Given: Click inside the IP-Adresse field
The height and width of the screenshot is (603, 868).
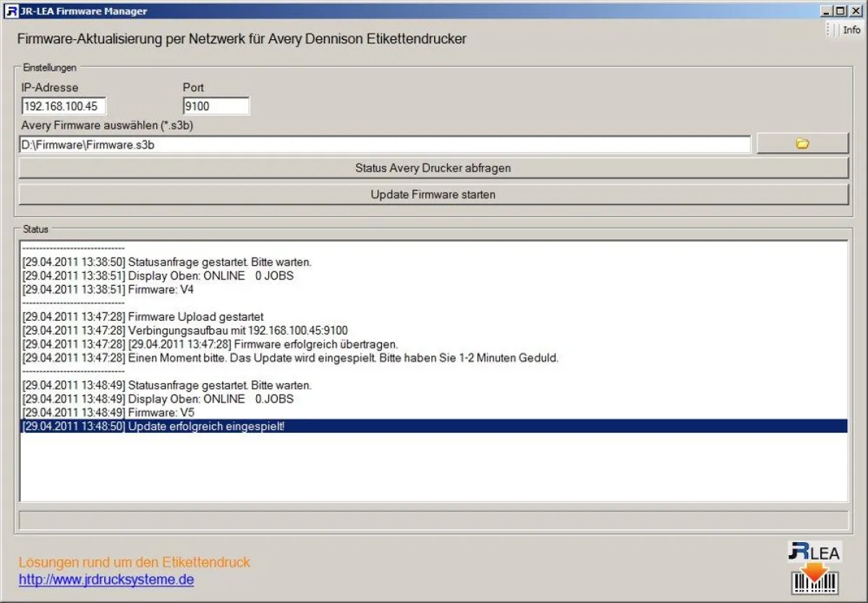Looking at the screenshot, I should 63,106.
